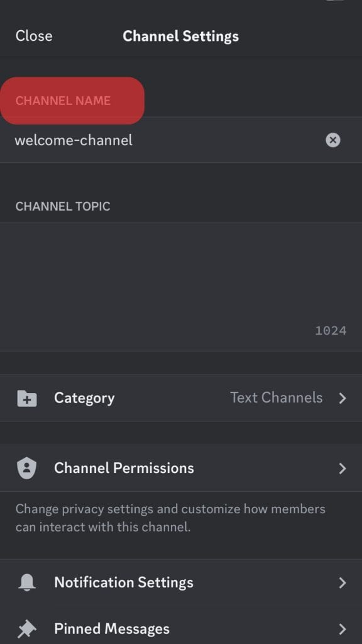Open Notification Settings for this channel

point(123,582)
